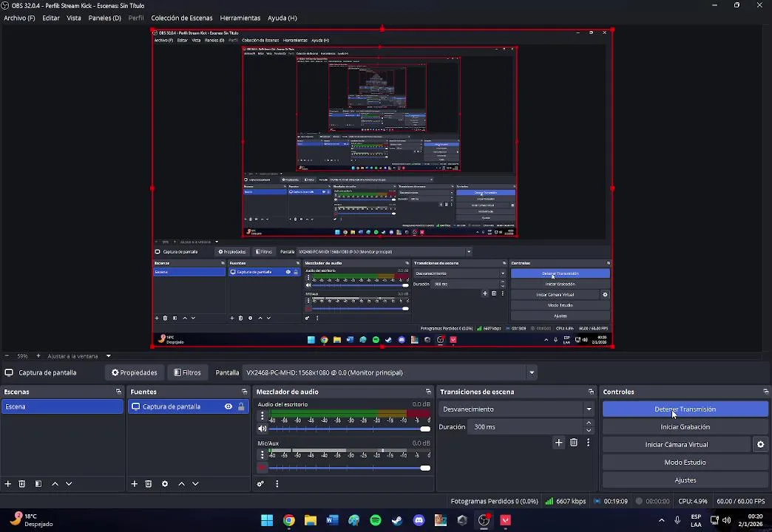Screen dimensions: 772x532
Task: Toggle lock on Captura de pantalla source
Action: point(241,406)
